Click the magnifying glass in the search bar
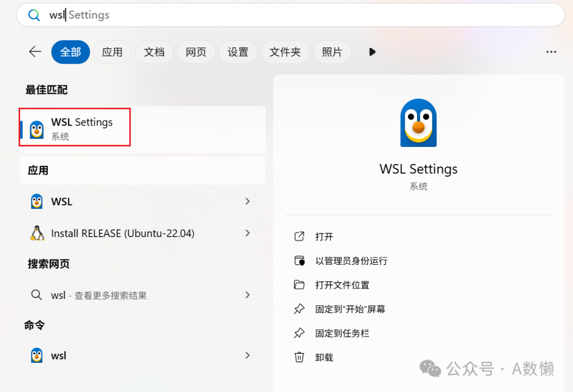Viewport: 573px width, 392px height. 33,15
